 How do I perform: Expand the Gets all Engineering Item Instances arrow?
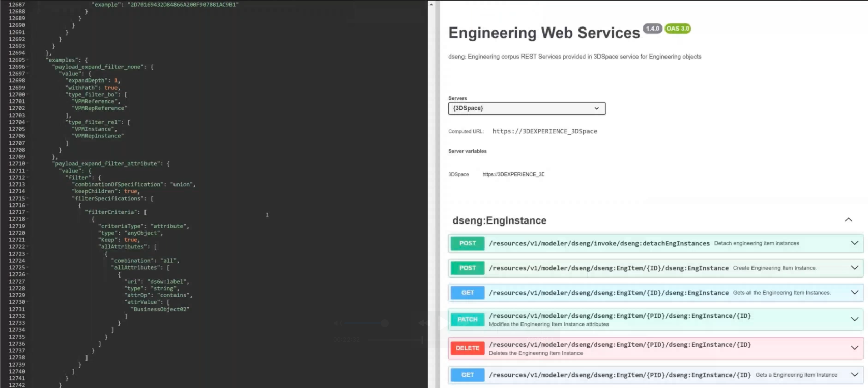tap(854, 293)
